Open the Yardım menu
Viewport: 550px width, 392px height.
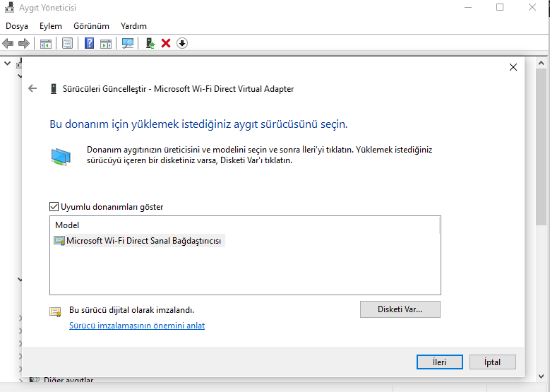133,26
